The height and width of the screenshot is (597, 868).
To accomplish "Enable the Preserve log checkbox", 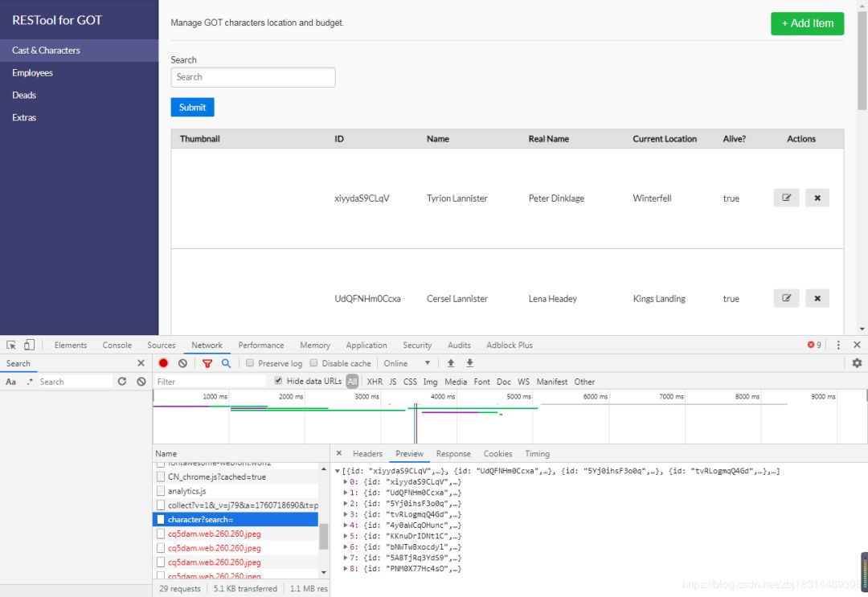I will click(251, 363).
